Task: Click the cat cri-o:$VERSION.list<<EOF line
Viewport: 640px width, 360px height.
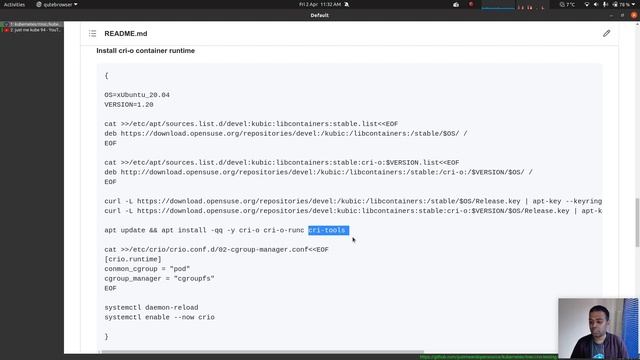Action: [282, 162]
